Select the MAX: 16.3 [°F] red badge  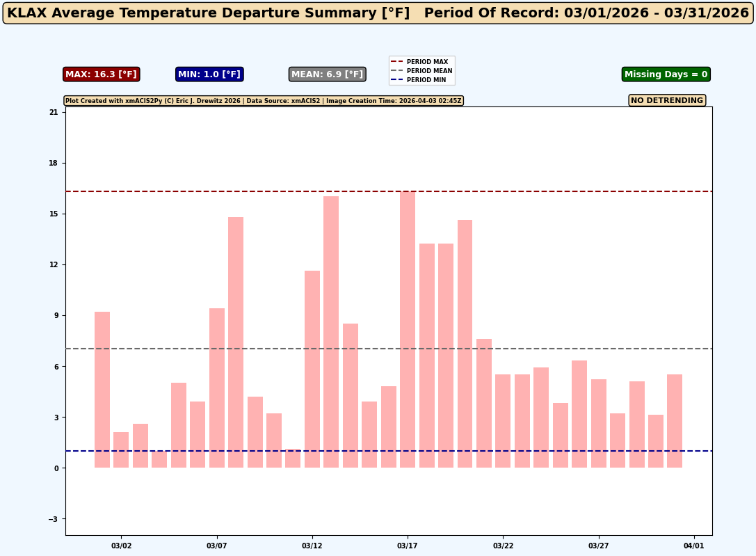[102, 74]
